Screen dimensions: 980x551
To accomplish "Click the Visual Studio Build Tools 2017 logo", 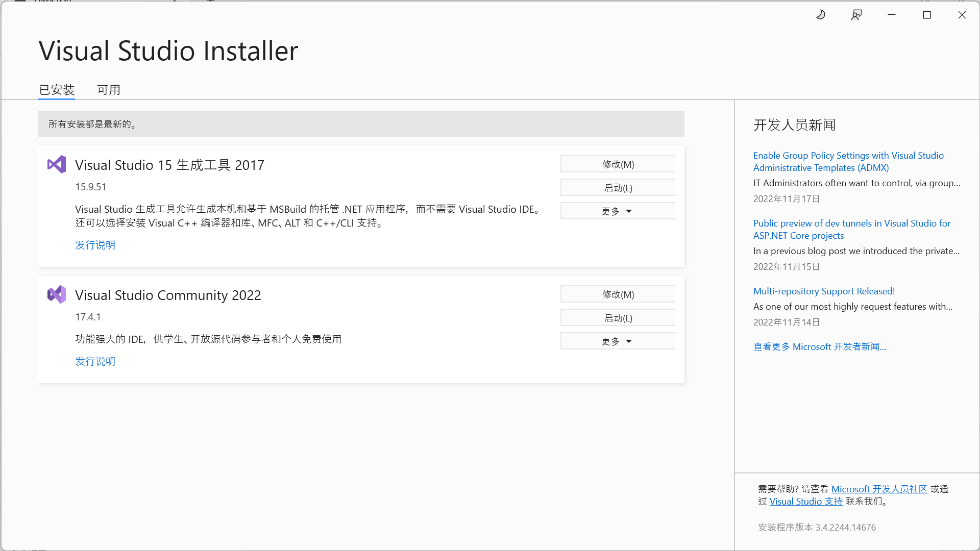I will click(57, 164).
